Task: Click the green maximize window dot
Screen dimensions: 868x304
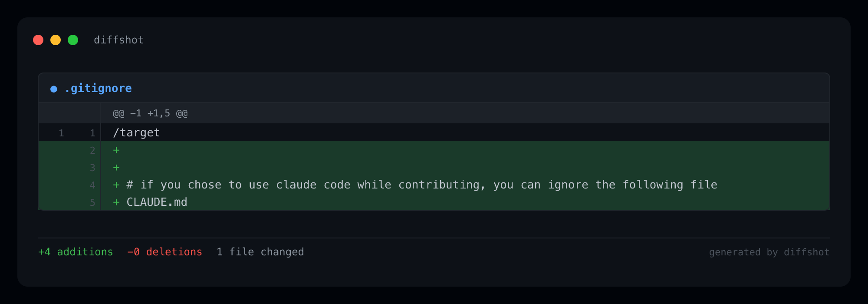Action: (73, 40)
